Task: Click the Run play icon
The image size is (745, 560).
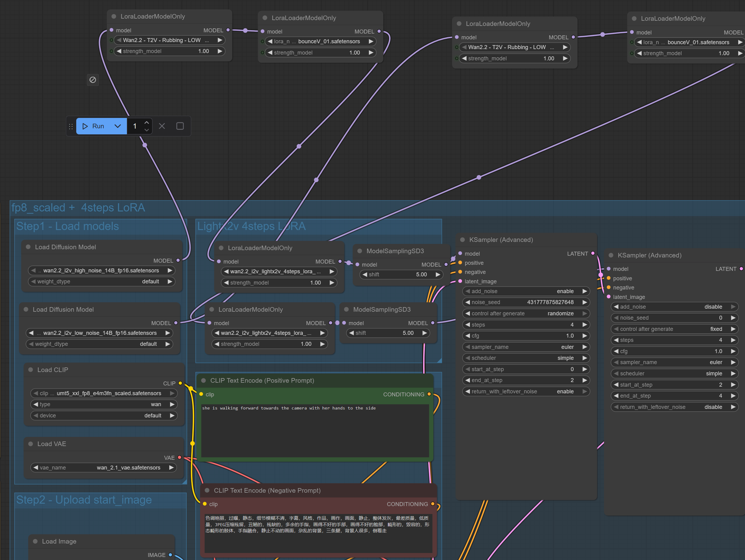Action: coord(85,126)
